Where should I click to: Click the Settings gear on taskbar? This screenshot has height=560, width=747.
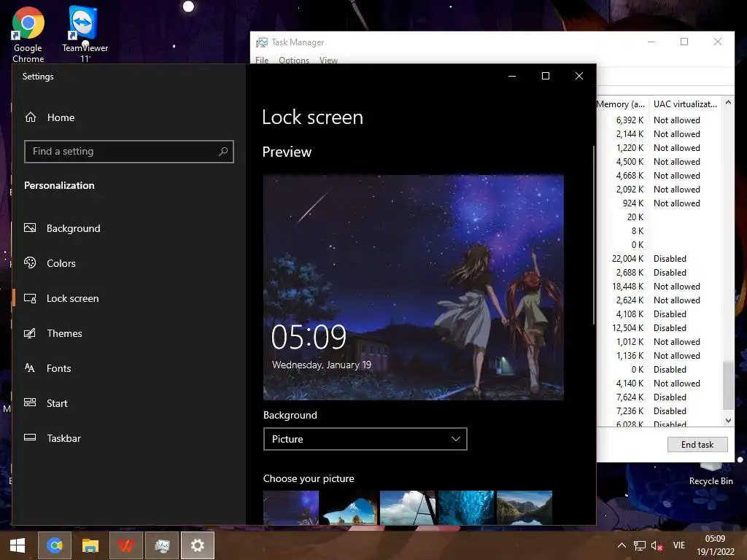point(198,545)
